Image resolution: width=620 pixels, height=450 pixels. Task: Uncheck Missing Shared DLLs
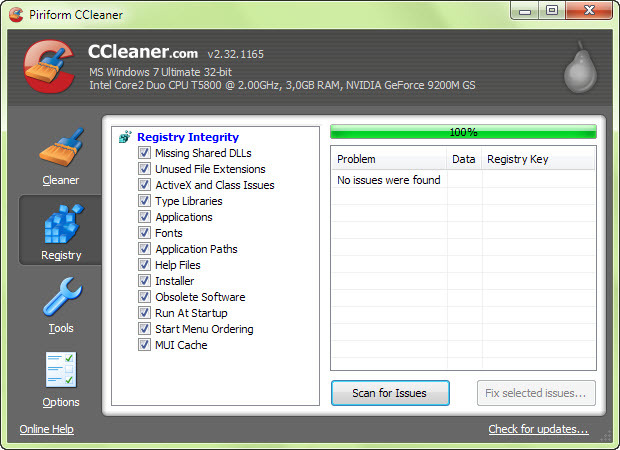[x=144, y=153]
